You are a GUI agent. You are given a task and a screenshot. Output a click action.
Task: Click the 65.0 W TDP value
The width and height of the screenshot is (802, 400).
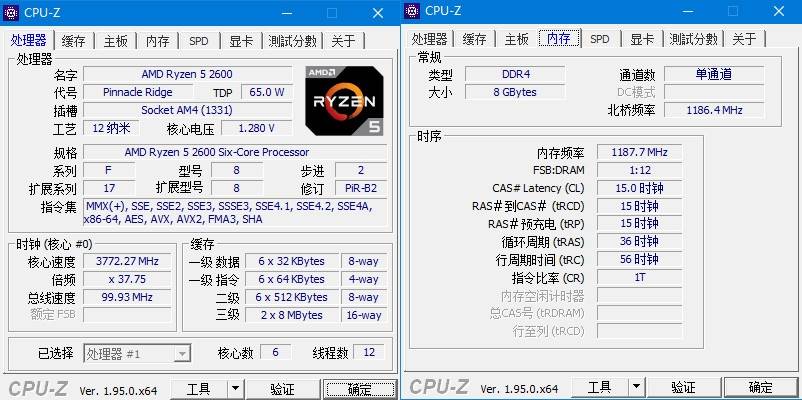(x=267, y=92)
